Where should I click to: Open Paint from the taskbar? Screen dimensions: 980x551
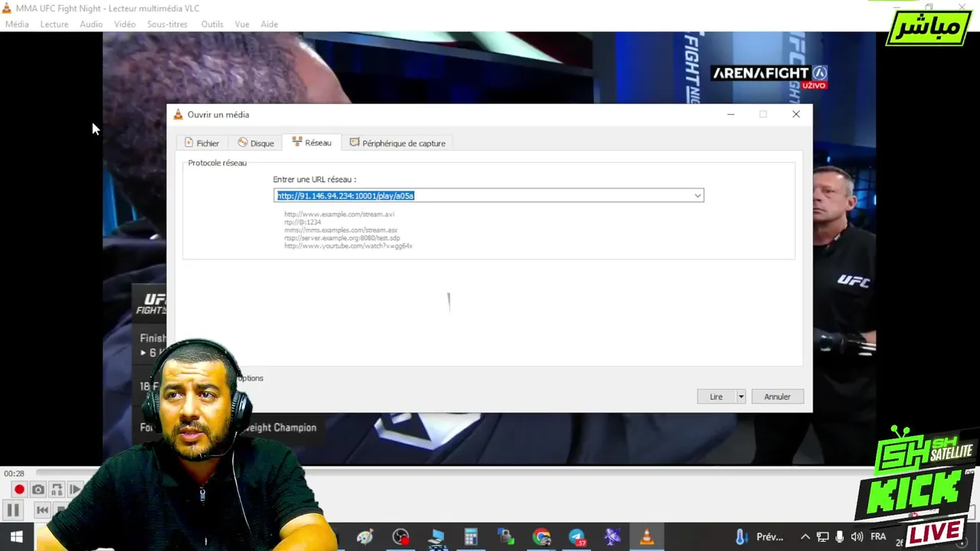[364, 537]
